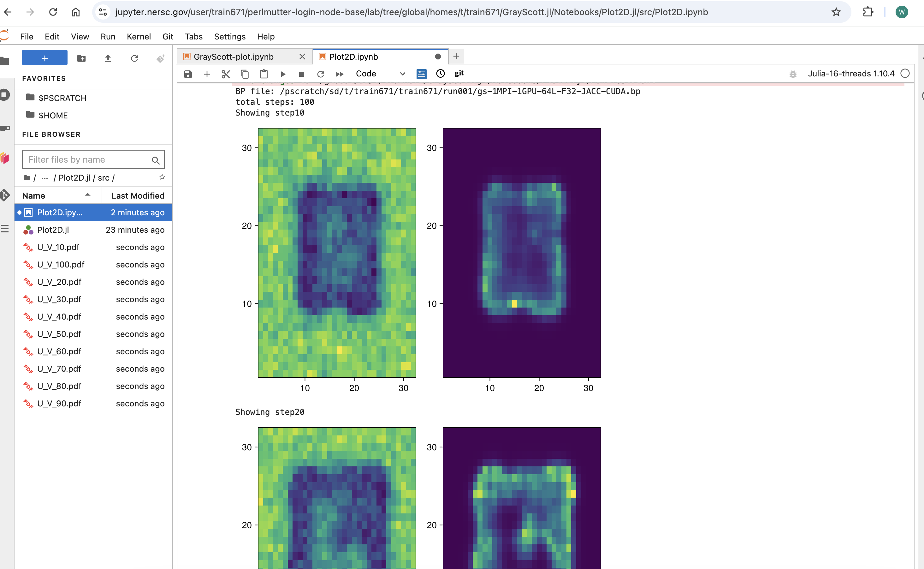This screenshot has width=924, height=569.
Task: Open the Edit menu
Action: tap(52, 37)
